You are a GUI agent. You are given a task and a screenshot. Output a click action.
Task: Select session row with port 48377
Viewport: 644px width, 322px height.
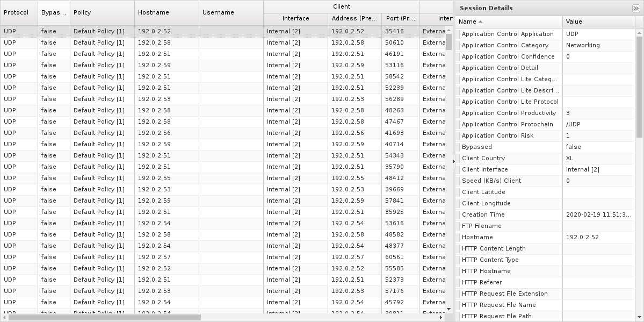(222, 246)
